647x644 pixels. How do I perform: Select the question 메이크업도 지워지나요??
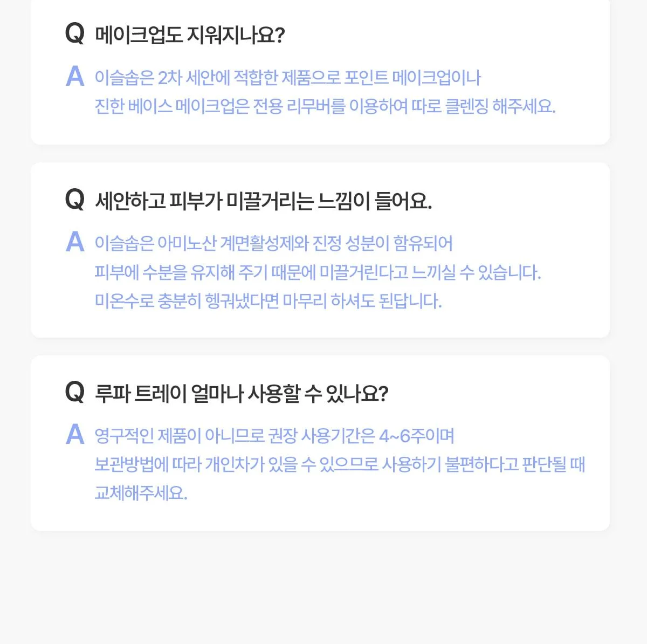[190, 35]
